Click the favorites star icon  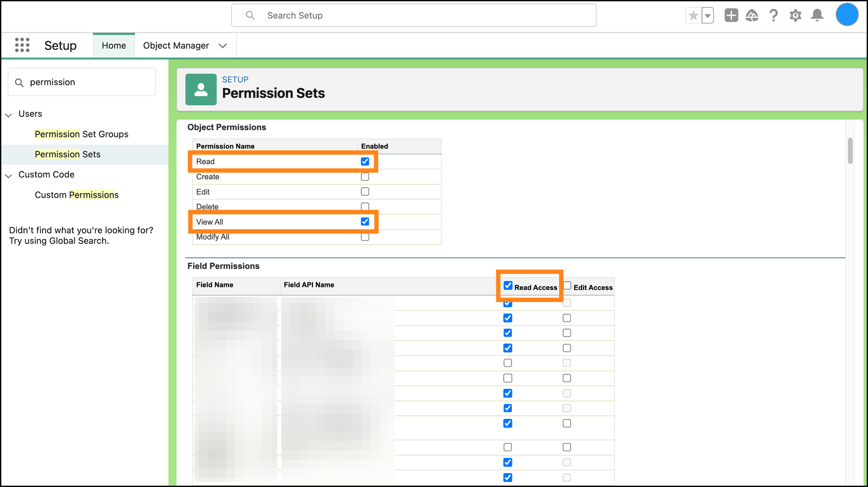click(x=694, y=16)
